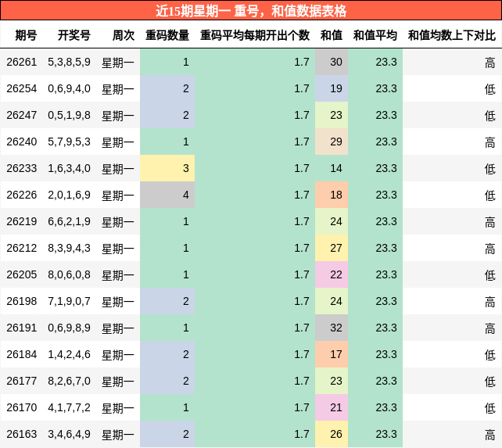Click 星期一 cell in row 26219
The height and width of the screenshot is (448, 502).
coord(118,222)
